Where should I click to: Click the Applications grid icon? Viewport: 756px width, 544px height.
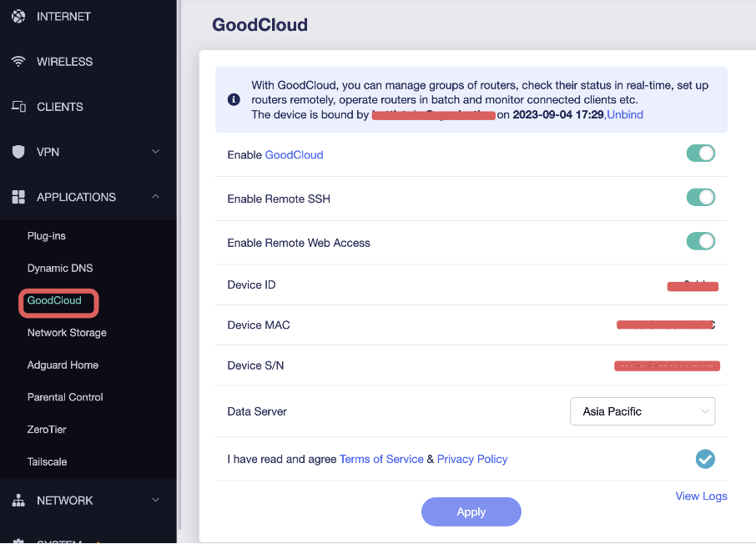18,197
